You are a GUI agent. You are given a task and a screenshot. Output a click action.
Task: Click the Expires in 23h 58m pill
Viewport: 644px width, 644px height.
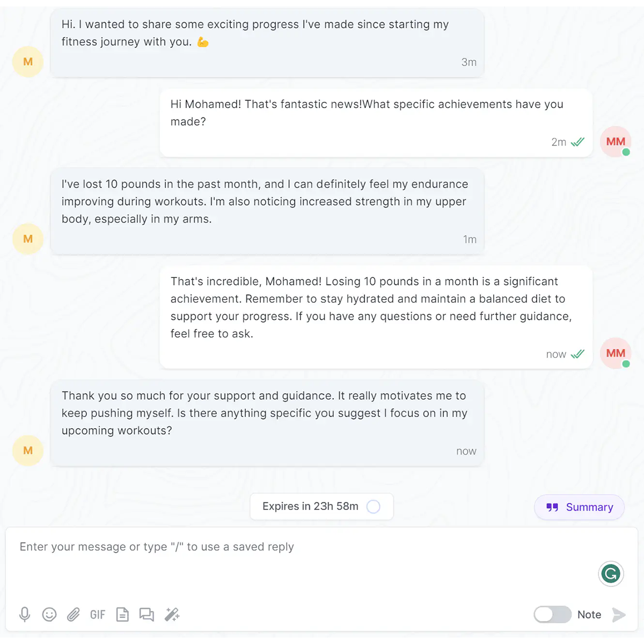pyautogui.click(x=321, y=507)
